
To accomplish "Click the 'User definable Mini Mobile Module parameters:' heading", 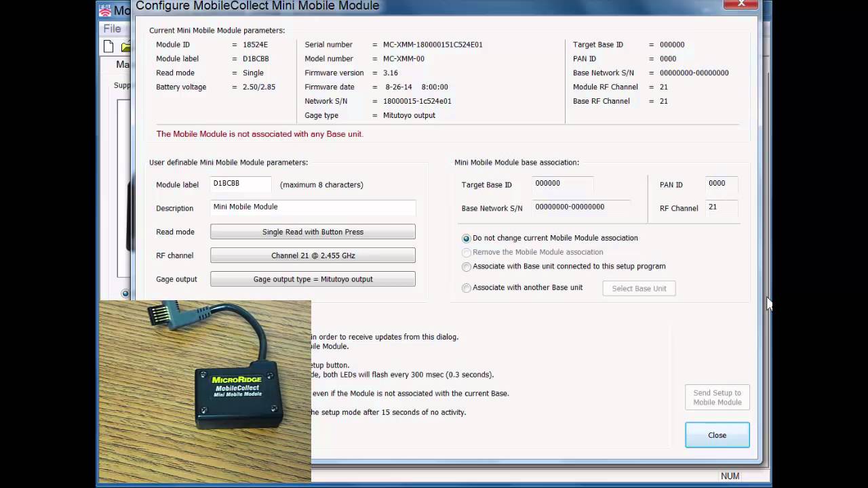I will click(229, 163).
